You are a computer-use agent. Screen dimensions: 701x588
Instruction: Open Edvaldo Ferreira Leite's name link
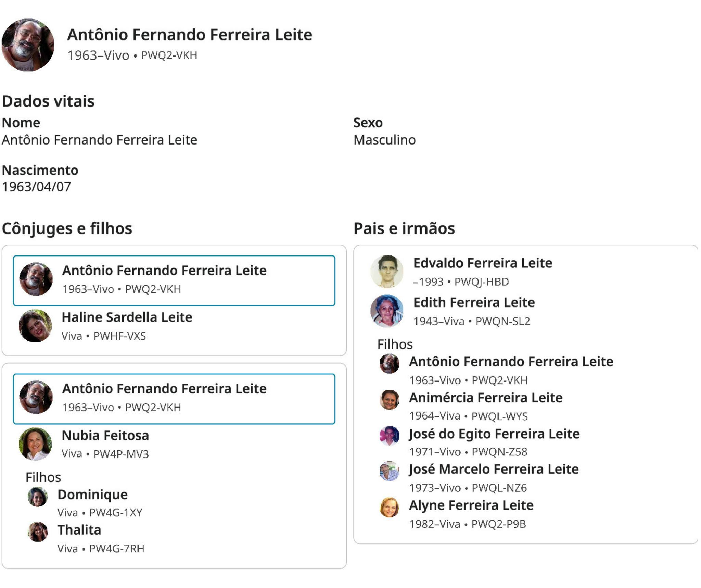coord(483,263)
